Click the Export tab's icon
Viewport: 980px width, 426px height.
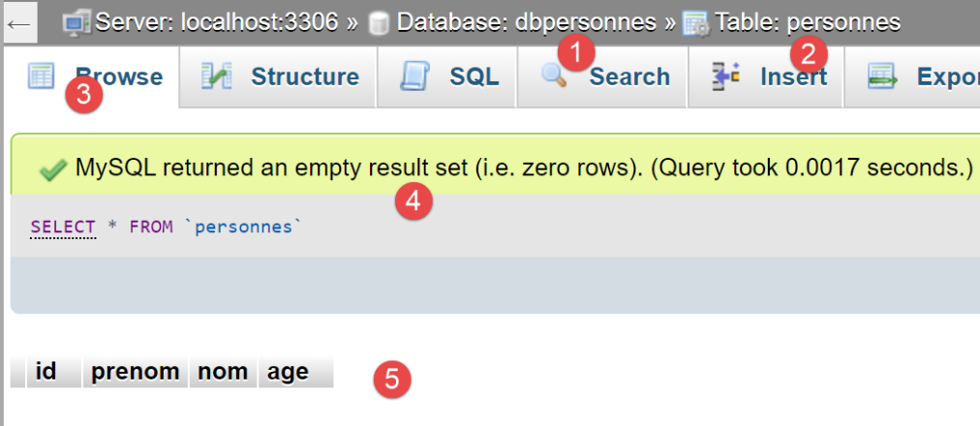(x=881, y=76)
